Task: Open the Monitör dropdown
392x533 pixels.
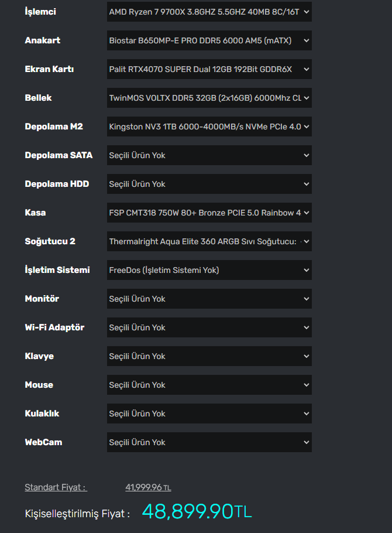Action: [209, 299]
